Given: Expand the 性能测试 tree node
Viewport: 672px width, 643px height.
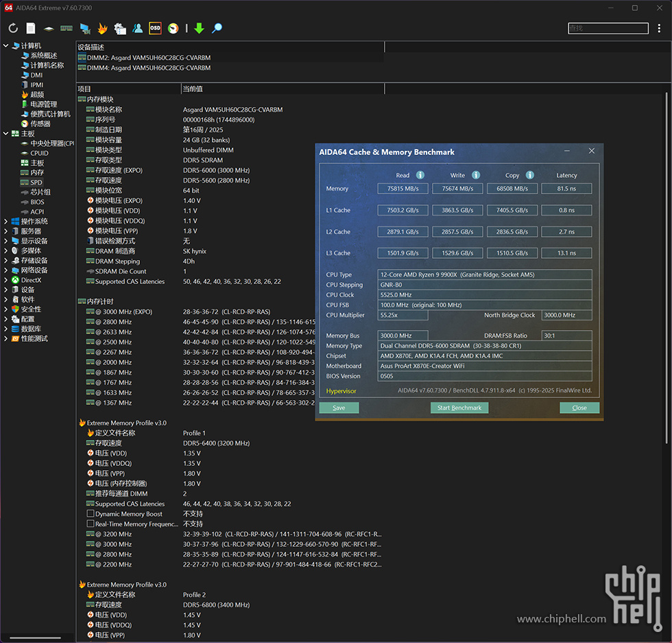Looking at the screenshot, I should [5, 338].
